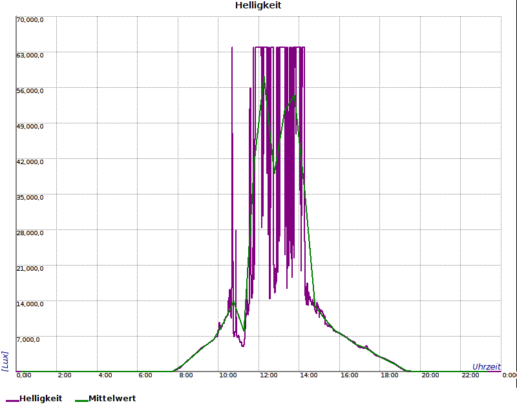Click the 42,000,0 y-axis value
The width and height of the screenshot is (517, 420).
[x=30, y=162]
